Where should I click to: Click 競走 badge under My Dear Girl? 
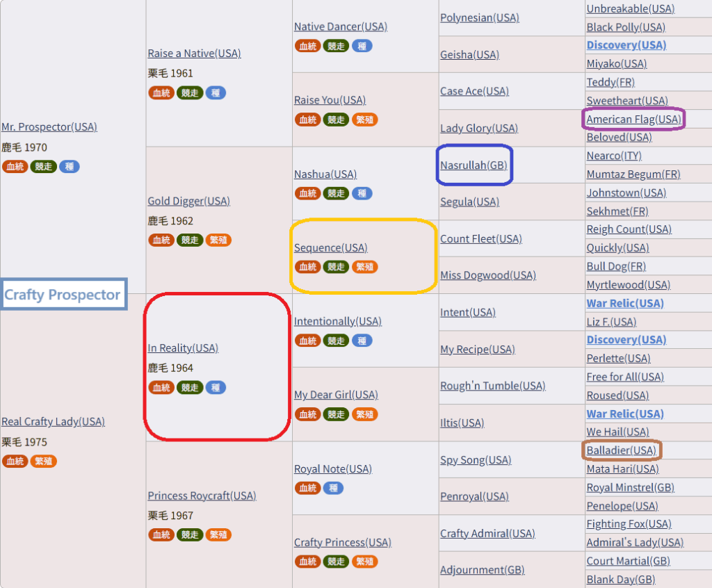(x=336, y=414)
